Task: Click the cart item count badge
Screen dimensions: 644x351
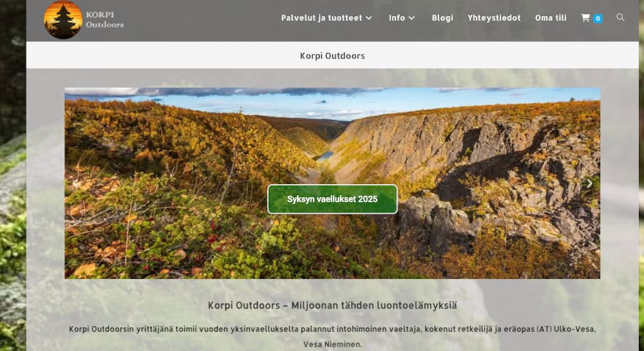Action: [x=598, y=19]
